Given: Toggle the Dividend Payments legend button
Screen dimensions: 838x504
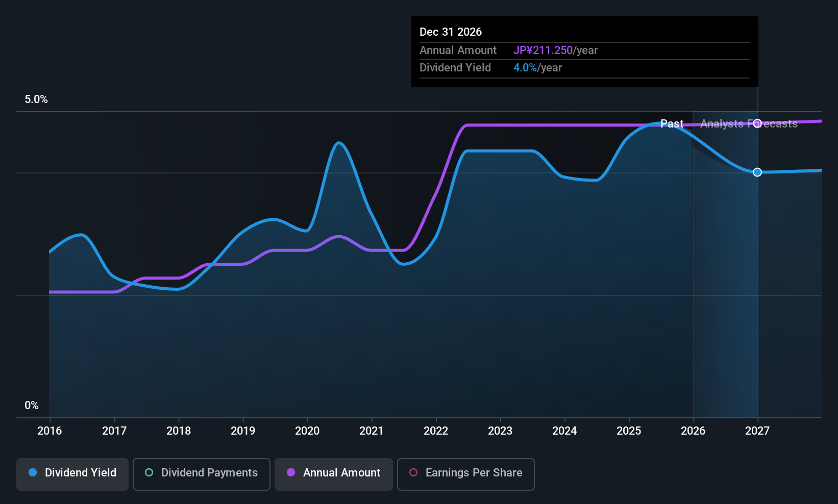Looking at the screenshot, I should pyautogui.click(x=202, y=474).
